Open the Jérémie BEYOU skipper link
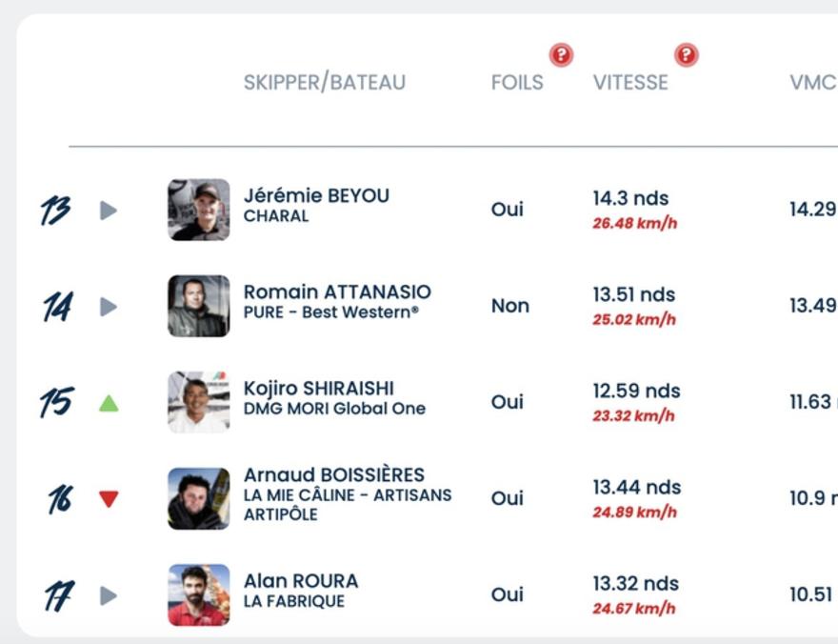This screenshot has height=644, width=838. 316,195
